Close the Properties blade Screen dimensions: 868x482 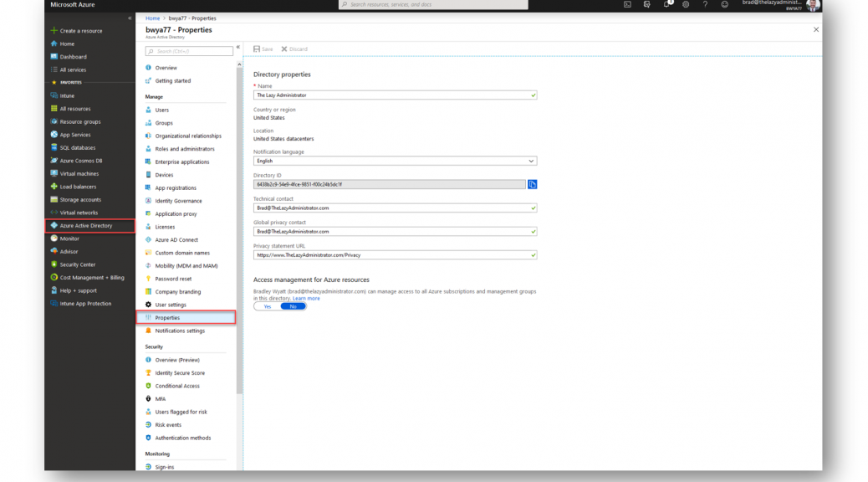[x=816, y=29]
